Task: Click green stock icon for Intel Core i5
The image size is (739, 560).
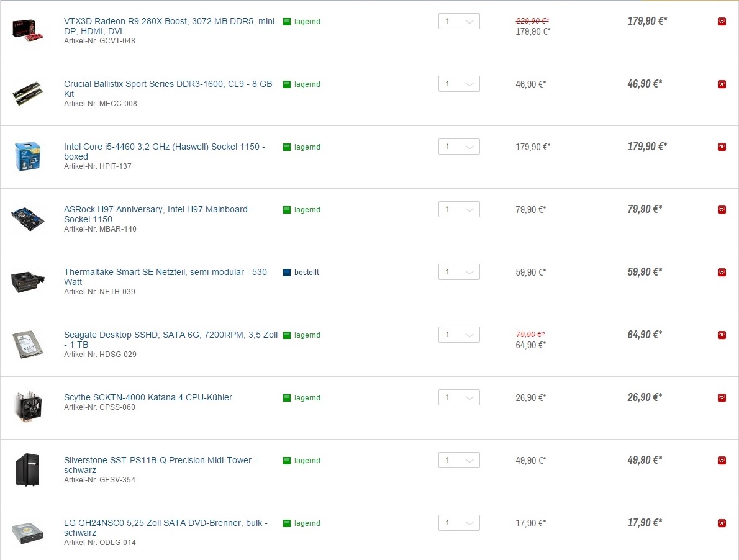Action: (286, 147)
